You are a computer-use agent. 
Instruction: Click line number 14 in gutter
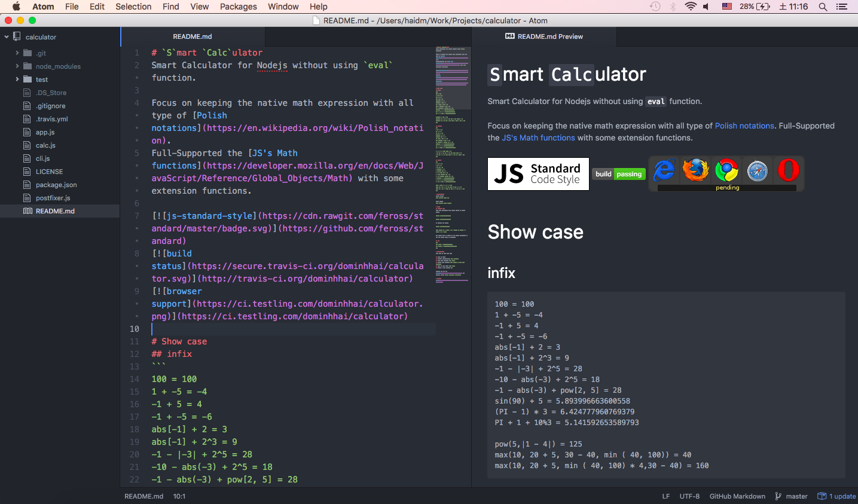(135, 379)
